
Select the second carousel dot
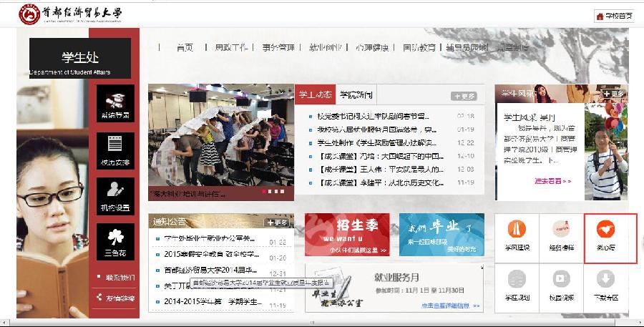pyautogui.click(x=270, y=192)
